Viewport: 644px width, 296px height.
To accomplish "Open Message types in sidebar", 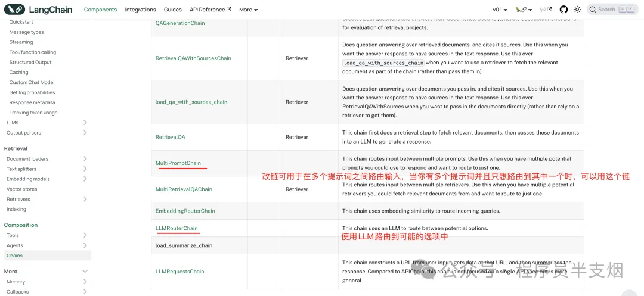I will (x=26, y=32).
